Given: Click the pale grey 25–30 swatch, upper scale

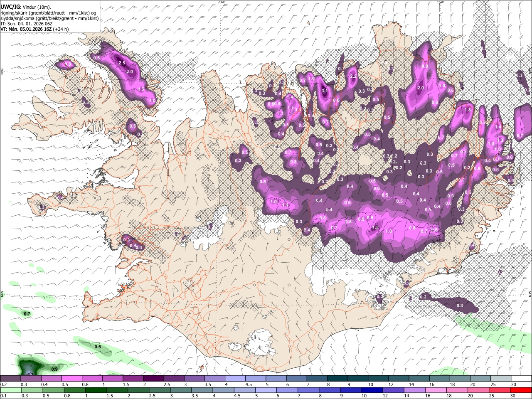Looking at the screenshot, I should [x=500, y=379].
